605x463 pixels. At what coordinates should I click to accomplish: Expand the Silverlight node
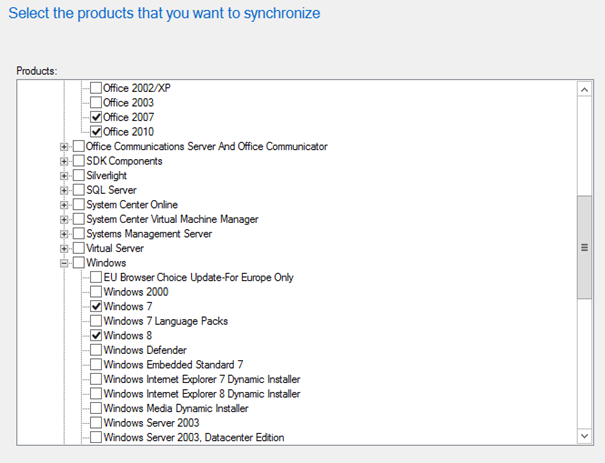click(64, 176)
